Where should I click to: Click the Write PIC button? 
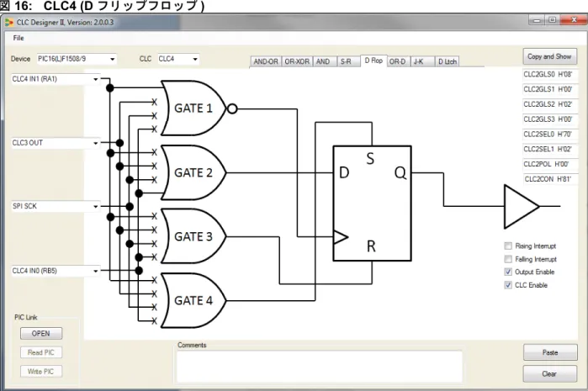41,372
